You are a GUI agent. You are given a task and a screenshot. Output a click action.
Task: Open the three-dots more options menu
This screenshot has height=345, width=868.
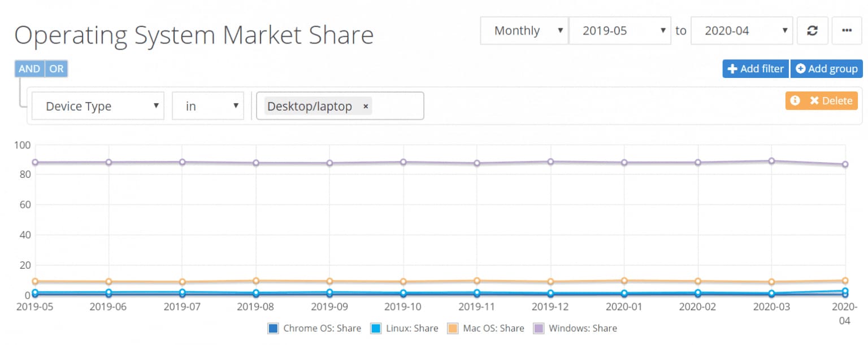(x=847, y=30)
